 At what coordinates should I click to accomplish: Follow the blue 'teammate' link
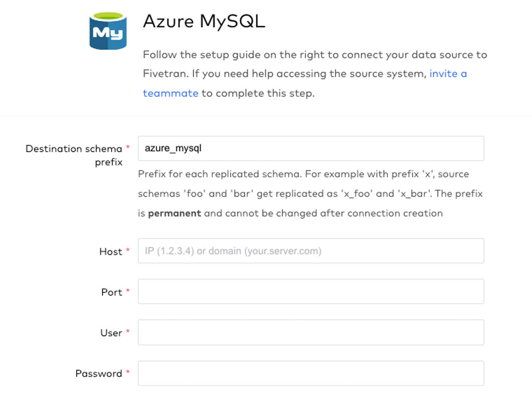(x=170, y=93)
